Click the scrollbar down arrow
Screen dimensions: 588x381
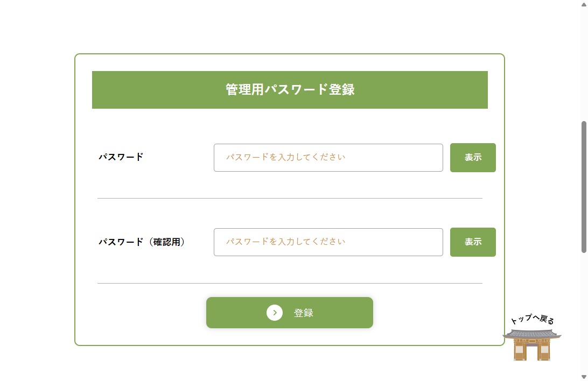(x=584, y=377)
